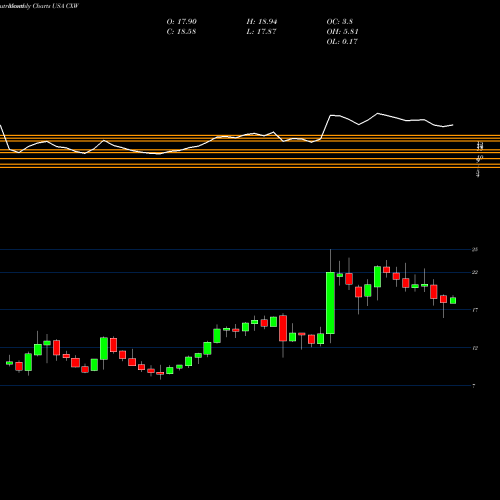The width and height of the screenshot is (500, 500).
Task: Click the 'OC: 3.8' readout
Action: click(x=339, y=22)
